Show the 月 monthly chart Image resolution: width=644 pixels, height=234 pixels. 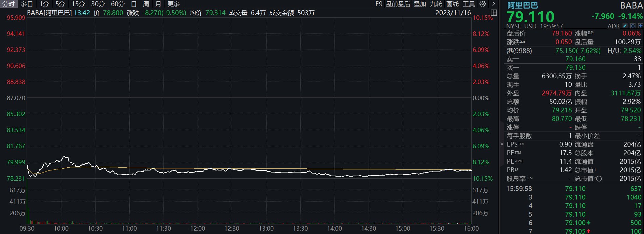coord(158,4)
